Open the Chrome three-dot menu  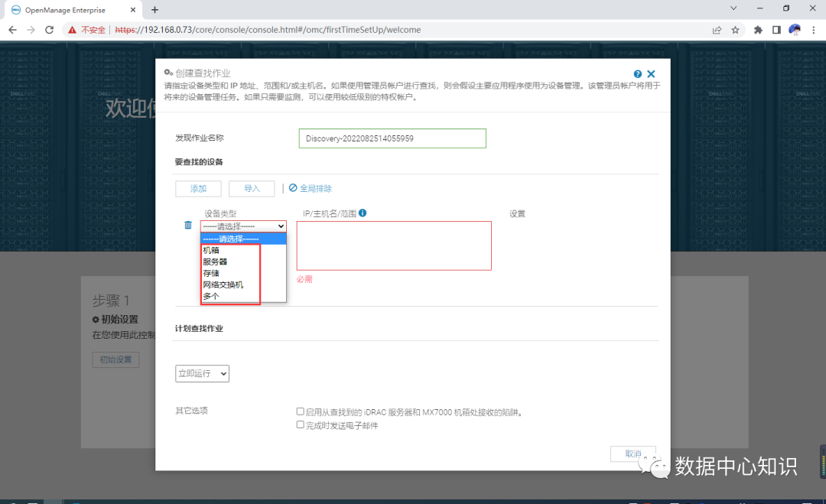click(814, 30)
